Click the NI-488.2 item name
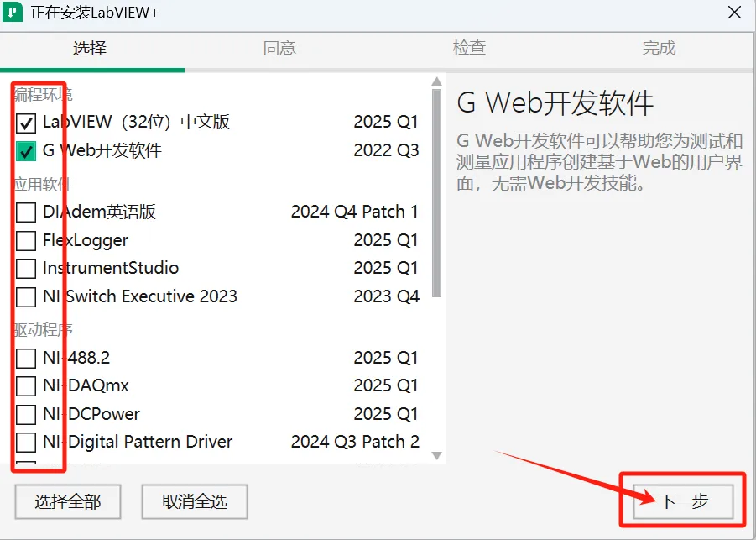This screenshot has height=540, width=756. click(76, 358)
